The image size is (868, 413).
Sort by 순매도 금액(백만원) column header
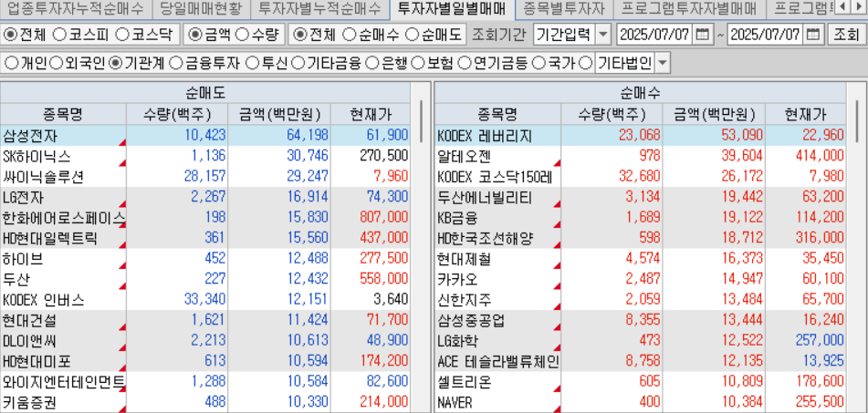[279, 115]
